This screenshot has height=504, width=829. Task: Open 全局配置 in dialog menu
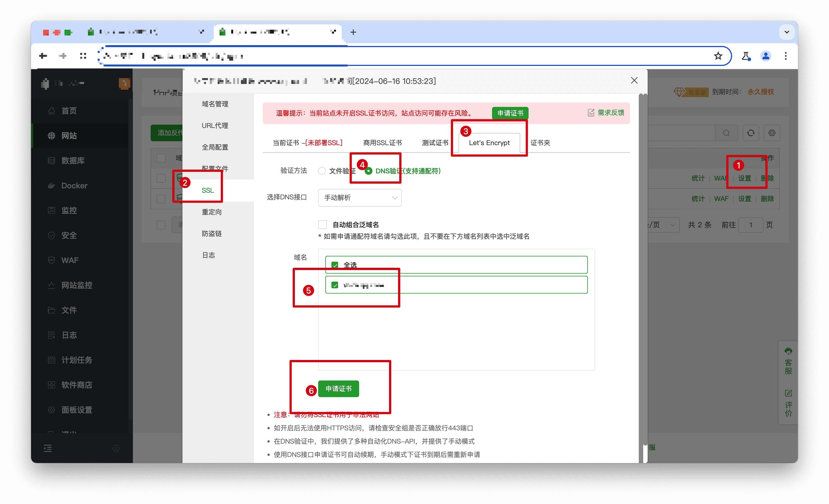click(x=215, y=147)
